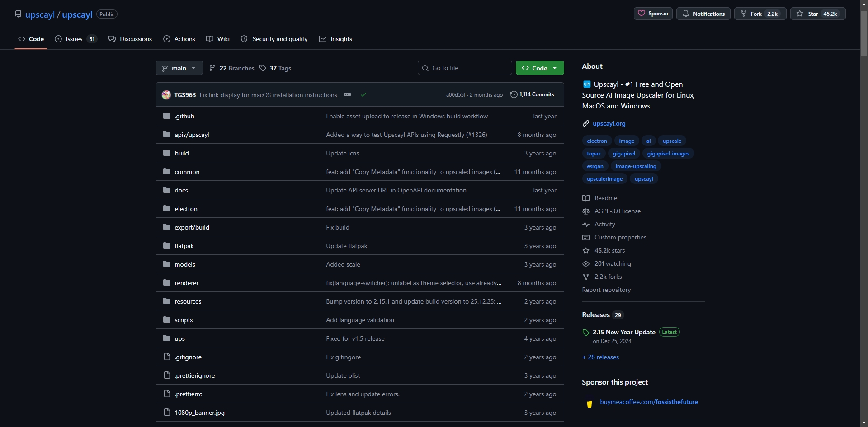This screenshot has width=868, height=427.
Task: Show the + 28 releases link
Action: click(600, 357)
